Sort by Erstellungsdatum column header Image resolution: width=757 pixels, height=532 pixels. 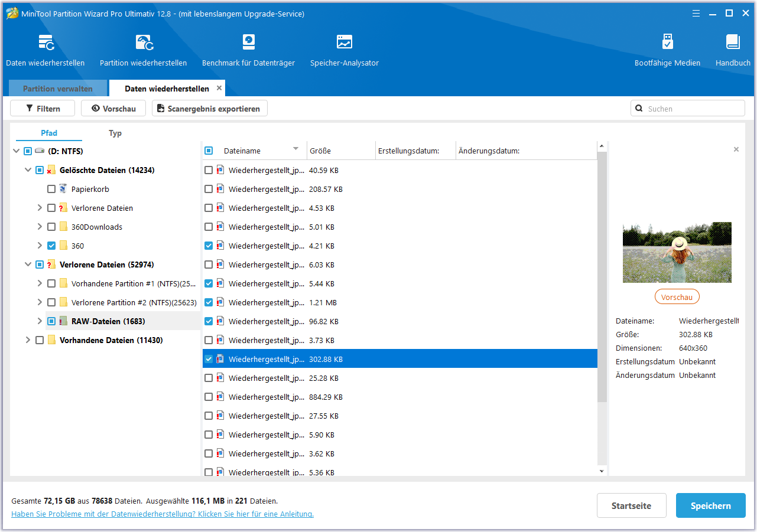pos(415,151)
